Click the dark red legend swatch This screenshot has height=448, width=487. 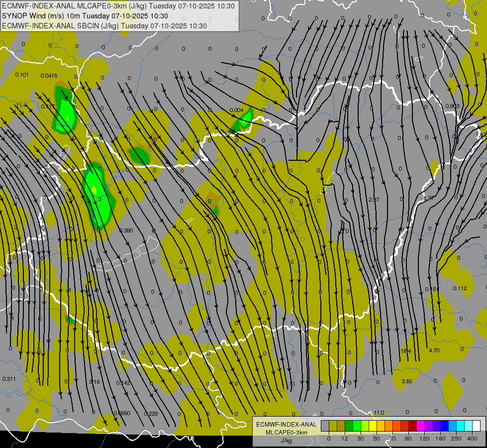point(412,426)
